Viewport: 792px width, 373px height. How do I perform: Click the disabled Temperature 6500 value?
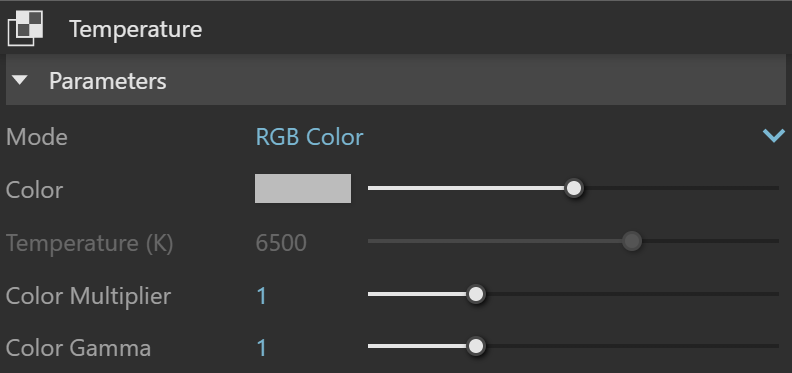coord(281,243)
